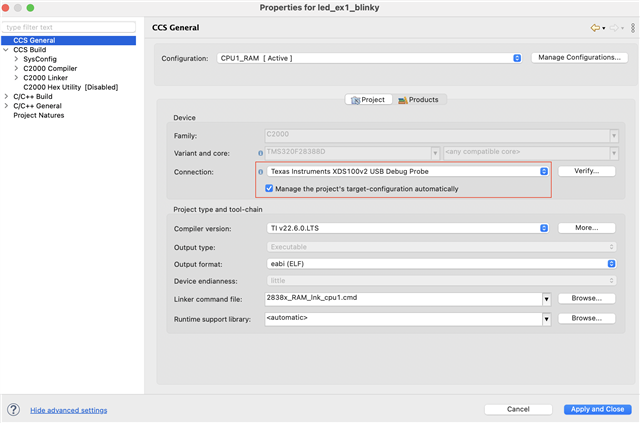Click the Apply and Close button
This screenshot has width=640, height=423.
tap(597, 409)
